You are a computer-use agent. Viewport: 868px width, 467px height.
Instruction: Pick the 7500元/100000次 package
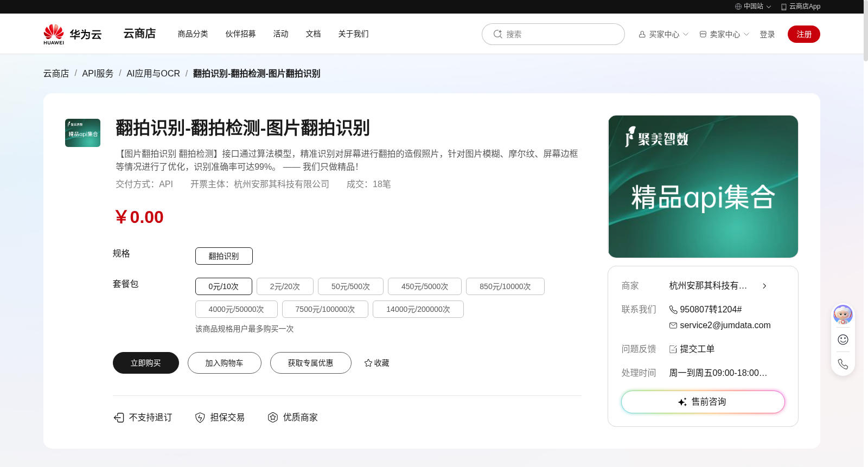[325, 309]
